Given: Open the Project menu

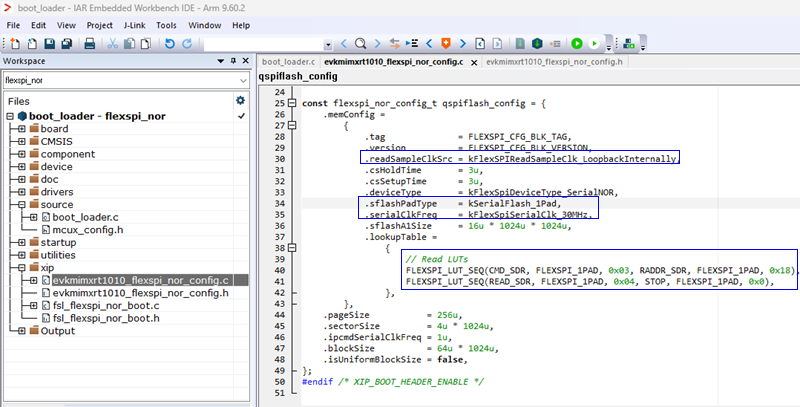Looking at the screenshot, I should (99, 24).
